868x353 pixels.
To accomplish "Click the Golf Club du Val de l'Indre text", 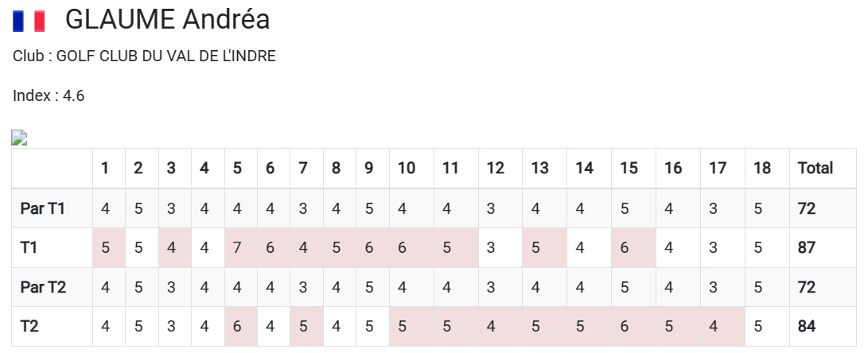I will coord(144,57).
